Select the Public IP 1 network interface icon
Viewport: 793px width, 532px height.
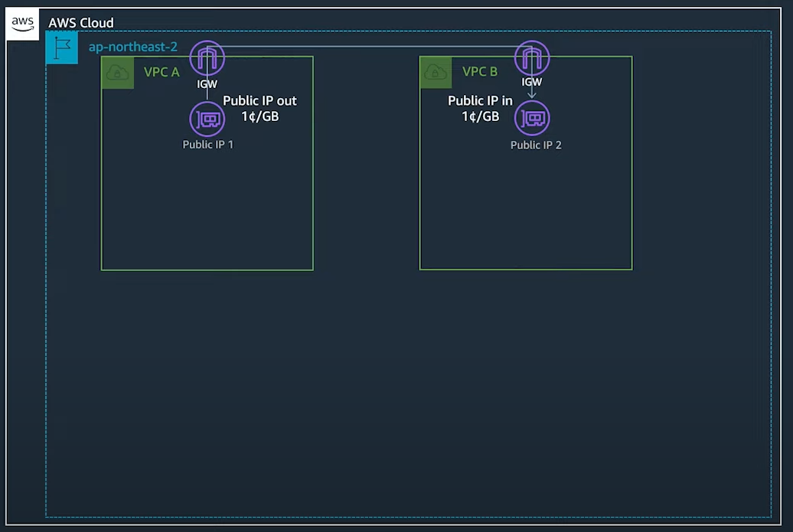point(207,119)
